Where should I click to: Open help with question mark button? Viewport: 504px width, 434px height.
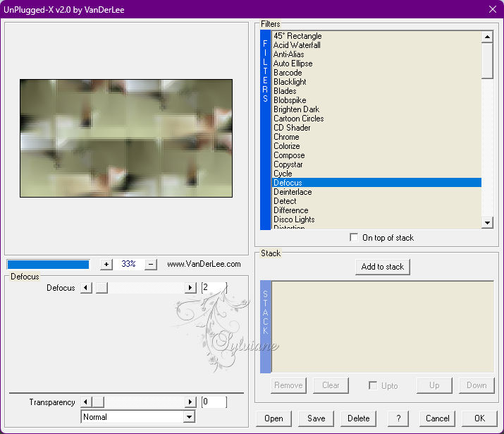(x=398, y=418)
